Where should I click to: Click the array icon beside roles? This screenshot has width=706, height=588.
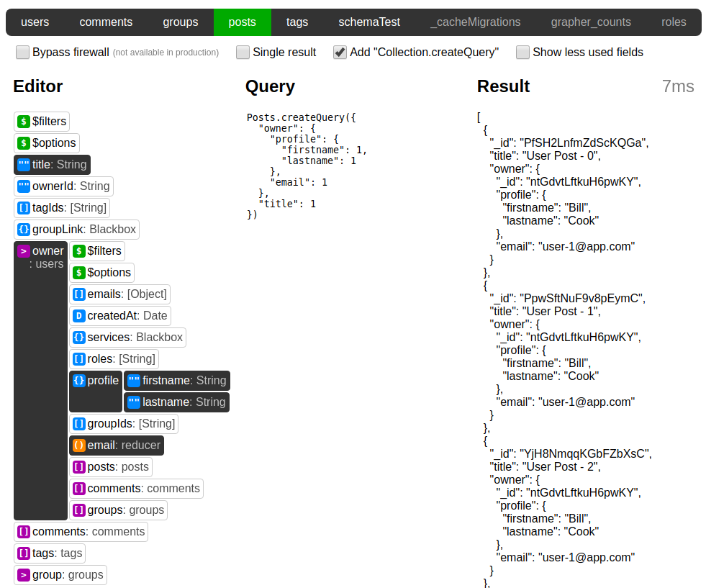coord(78,359)
